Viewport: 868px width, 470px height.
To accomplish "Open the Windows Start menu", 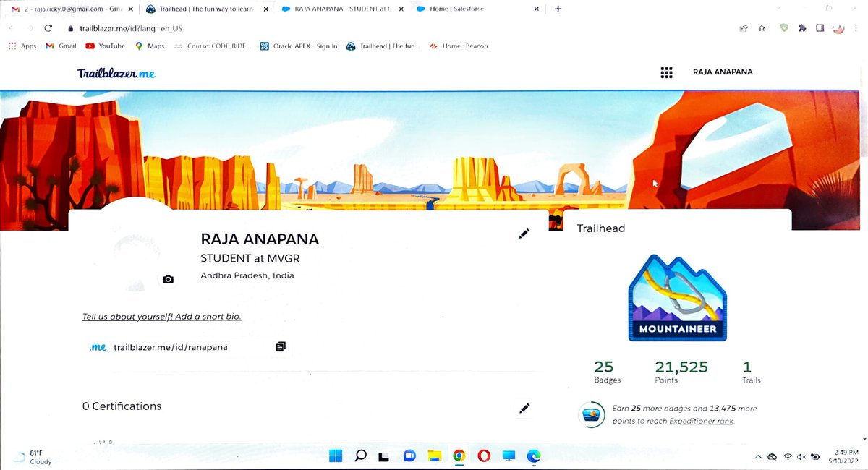I will (x=336, y=456).
